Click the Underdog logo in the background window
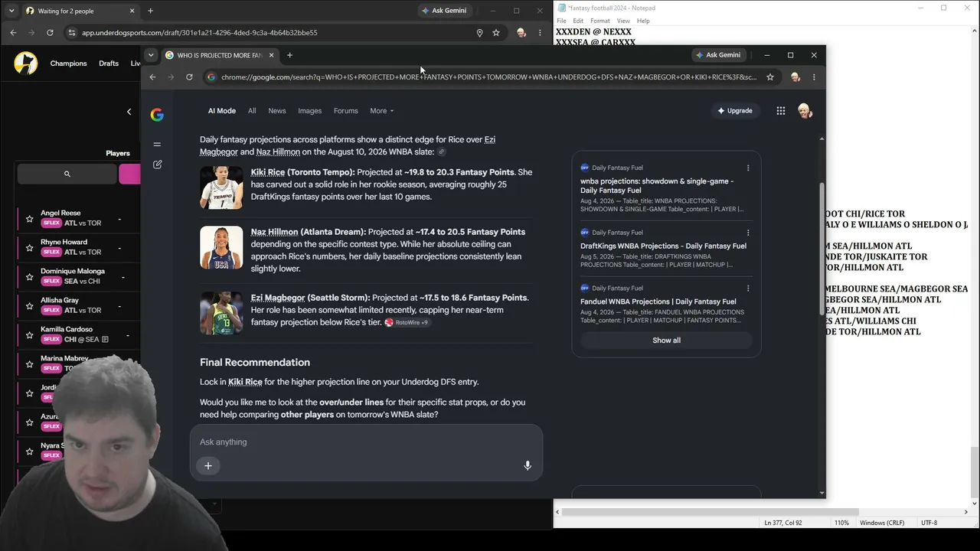This screenshot has width=980, height=551. pos(26,64)
